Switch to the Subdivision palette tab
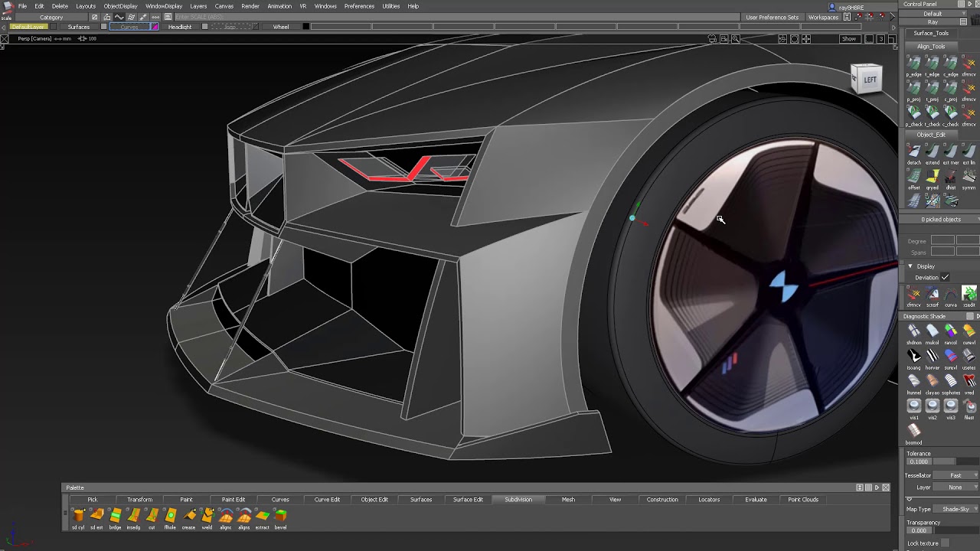This screenshot has width=980, height=551. pyautogui.click(x=518, y=500)
